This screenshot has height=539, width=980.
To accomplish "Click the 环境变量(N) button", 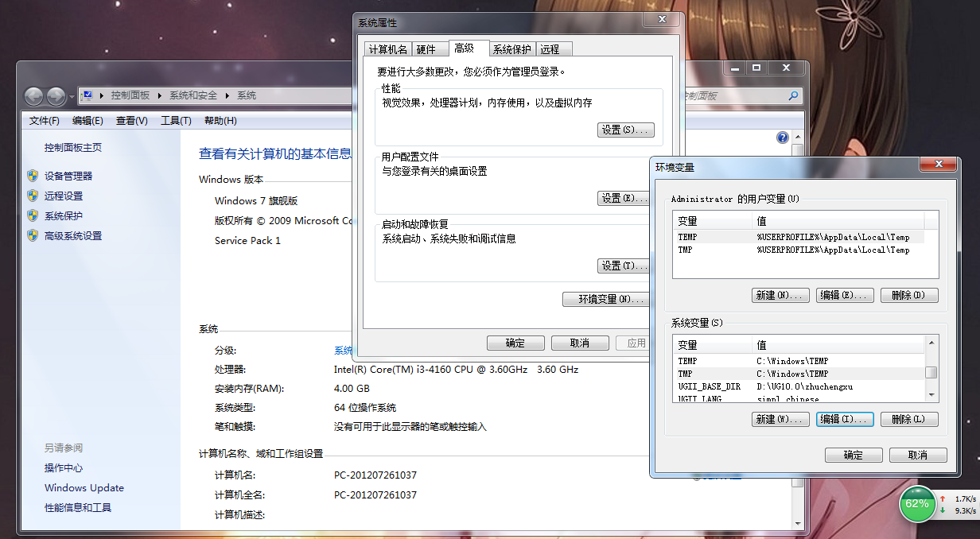I will click(608, 299).
